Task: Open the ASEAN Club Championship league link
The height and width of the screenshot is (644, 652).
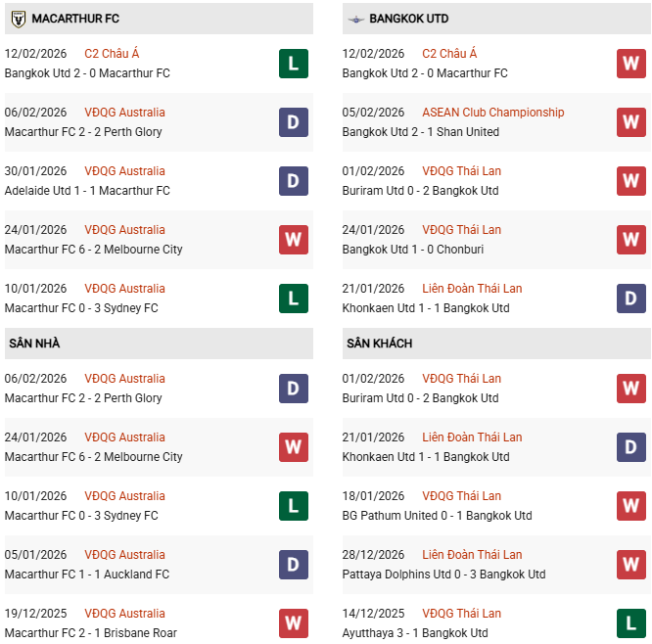Action: 493,113
